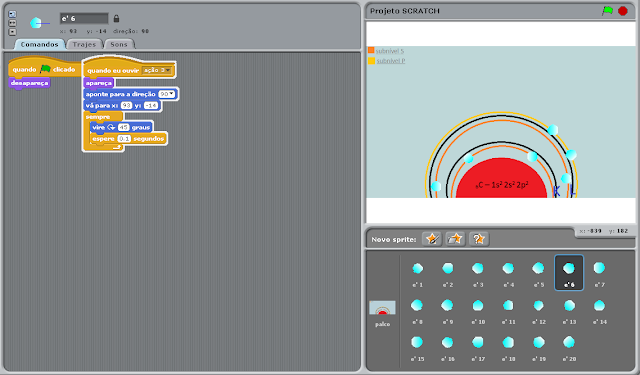Click the red nucleus on the stage

[502, 179]
